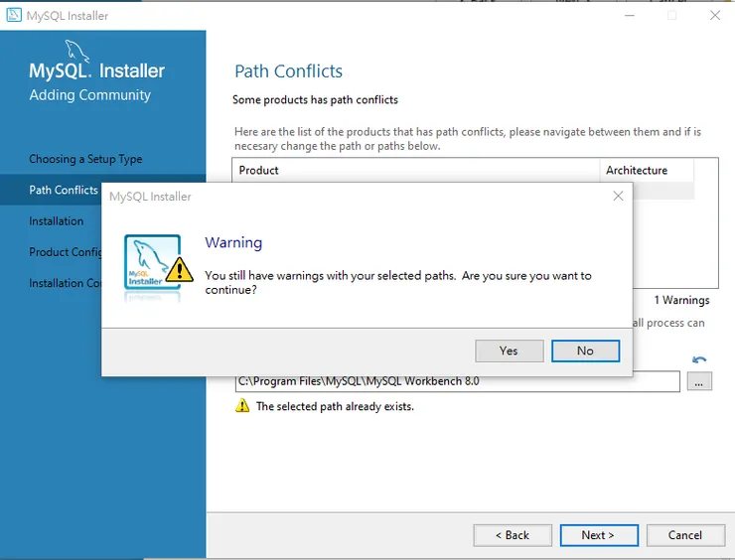
Task: Click the Next > button
Action: [599, 535]
